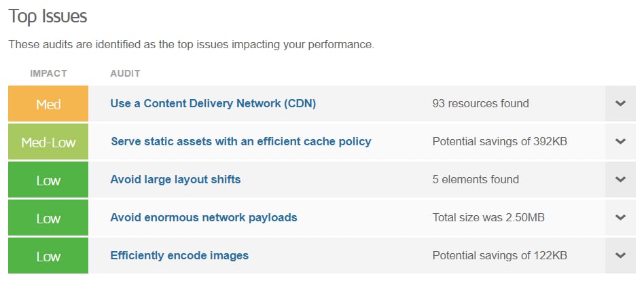644x281 pixels.
Task: Click the 93 resources found text
Action: click(480, 104)
